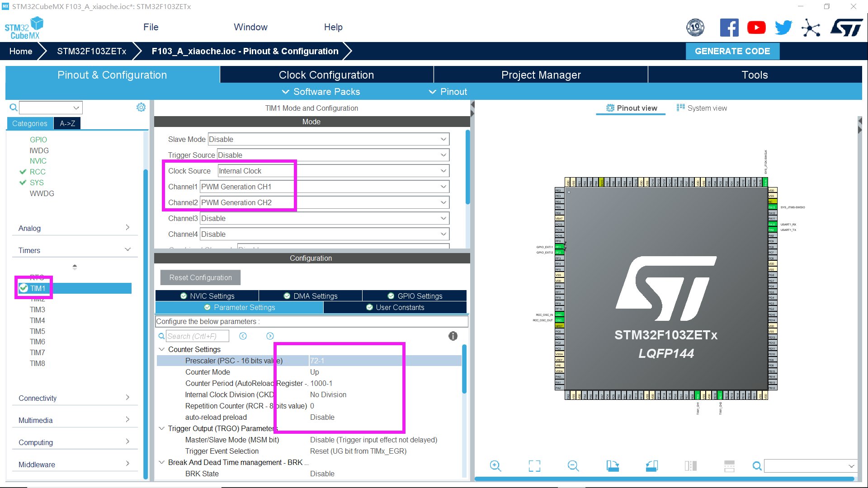This screenshot has width=868, height=488.
Task: Zoom in on the pinout view
Action: coord(495,466)
